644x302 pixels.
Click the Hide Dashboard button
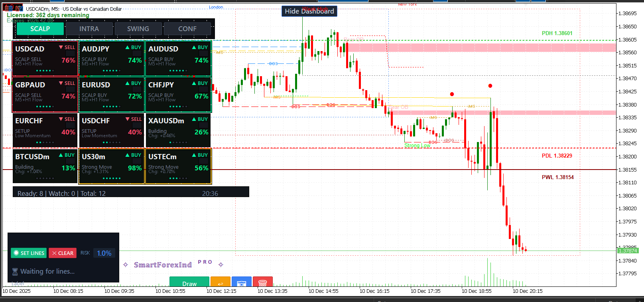point(309,11)
